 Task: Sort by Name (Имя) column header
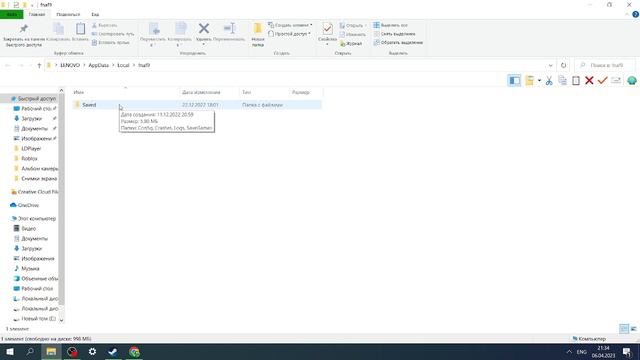(x=126, y=93)
